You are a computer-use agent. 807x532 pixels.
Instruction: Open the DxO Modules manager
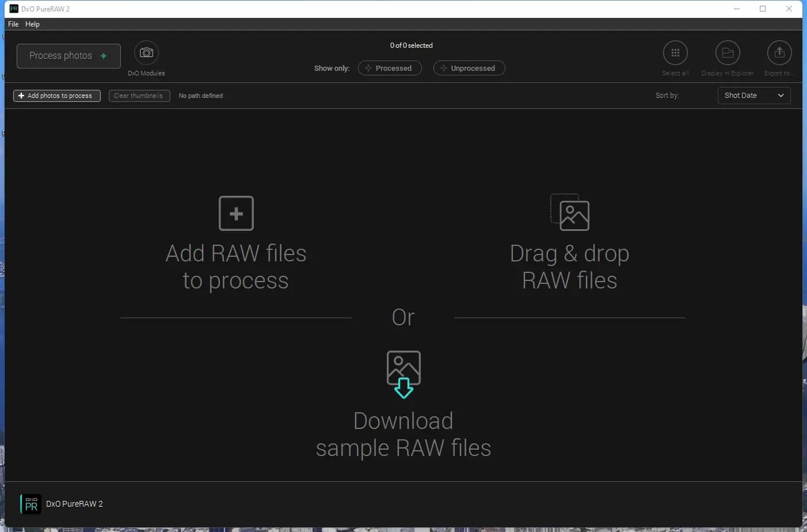146,52
